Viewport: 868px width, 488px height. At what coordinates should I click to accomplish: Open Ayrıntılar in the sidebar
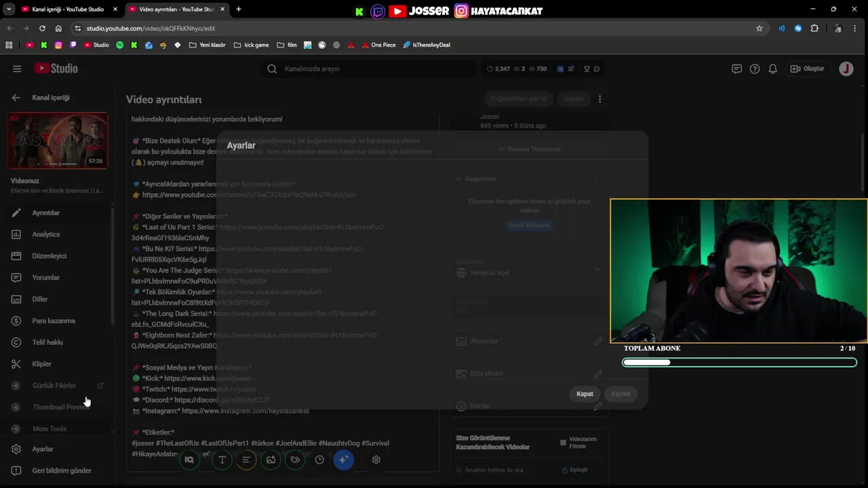click(x=56, y=213)
